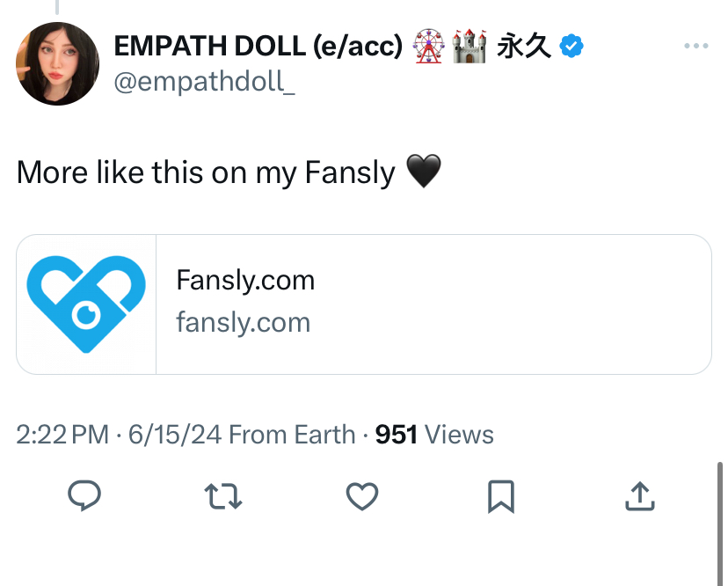Repost this tweet with retweet icon

pos(222,496)
